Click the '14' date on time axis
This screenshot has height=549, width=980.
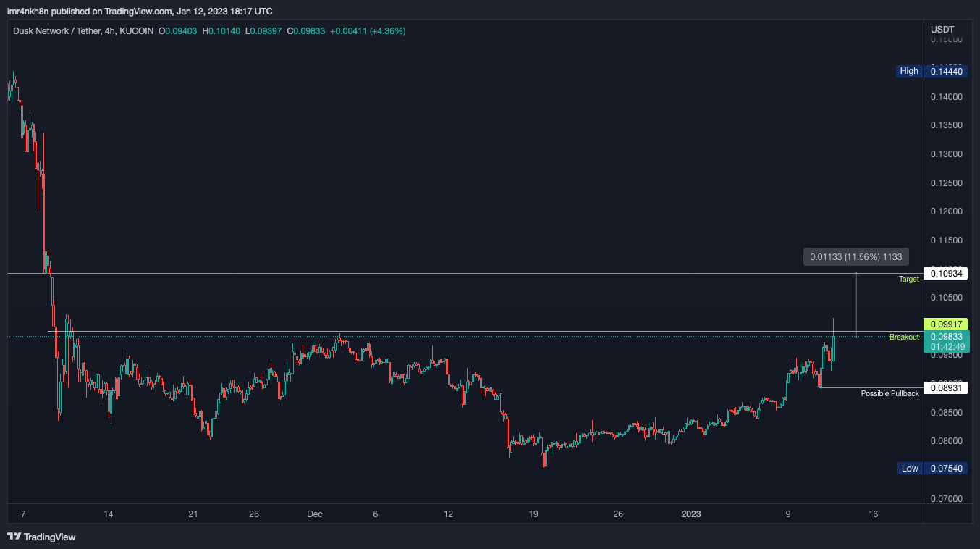coord(108,514)
